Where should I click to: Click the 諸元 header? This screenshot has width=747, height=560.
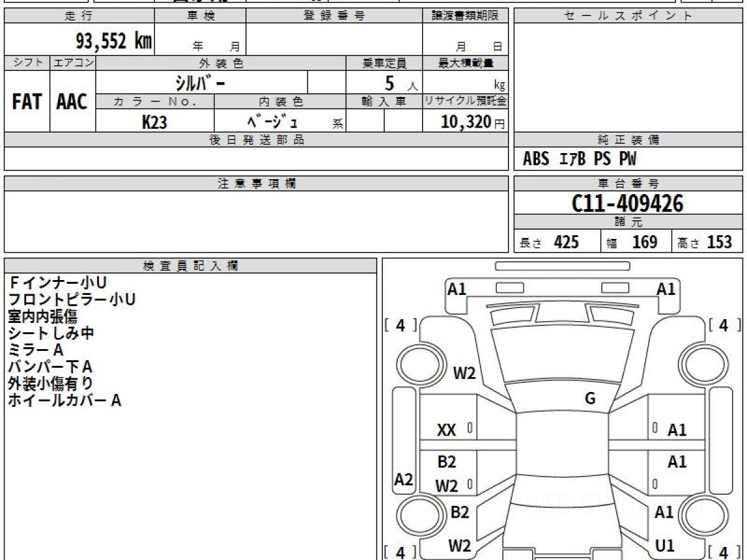(629, 222)
